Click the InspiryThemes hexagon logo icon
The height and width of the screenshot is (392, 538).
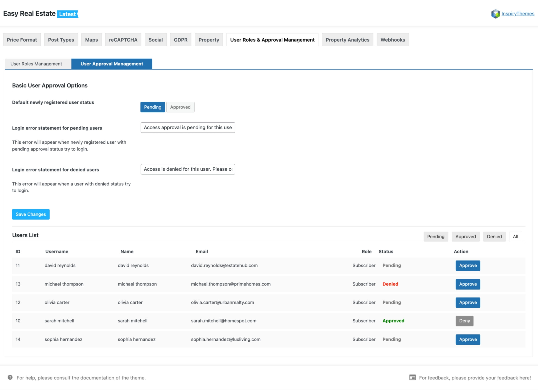click(x=495, y=14)
